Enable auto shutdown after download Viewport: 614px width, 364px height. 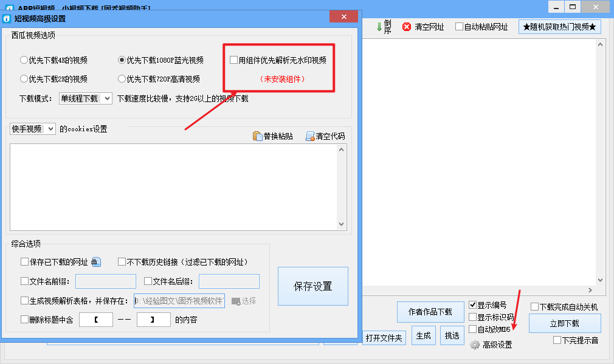click(x=534, y=306)
